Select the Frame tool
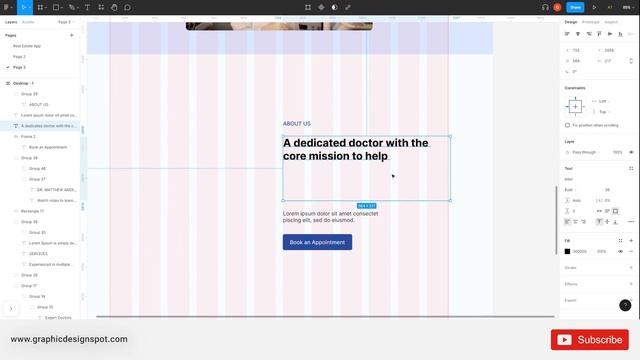Screen dimensions: 640x360 (40, 7)
